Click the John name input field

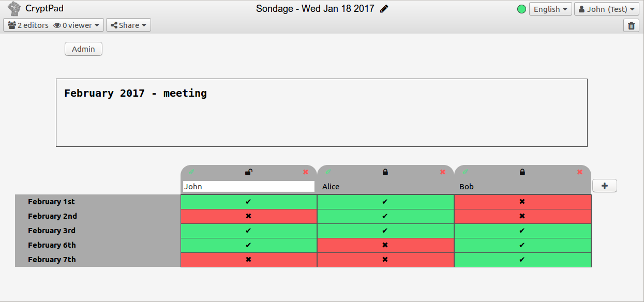tap(249, 187)
